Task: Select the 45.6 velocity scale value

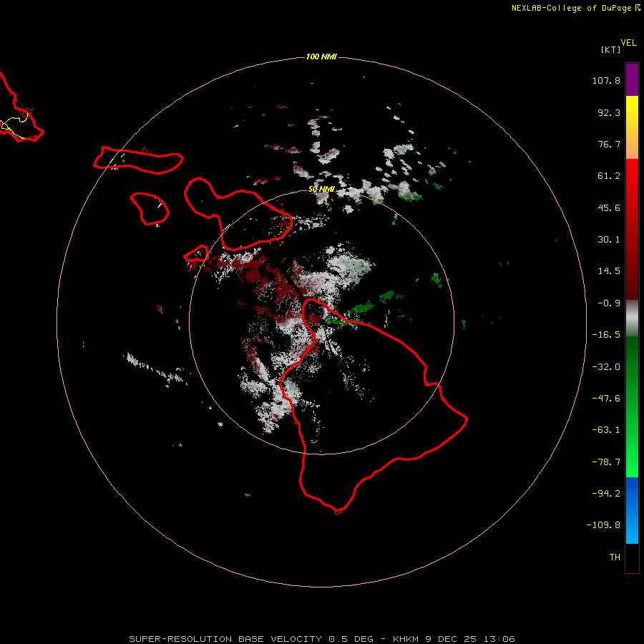Action: pyautogui.click(x=609, y=208)
